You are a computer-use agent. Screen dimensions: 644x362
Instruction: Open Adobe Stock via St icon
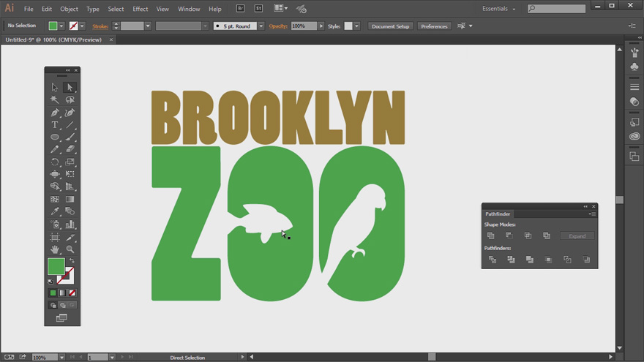(x=258, y=8)
